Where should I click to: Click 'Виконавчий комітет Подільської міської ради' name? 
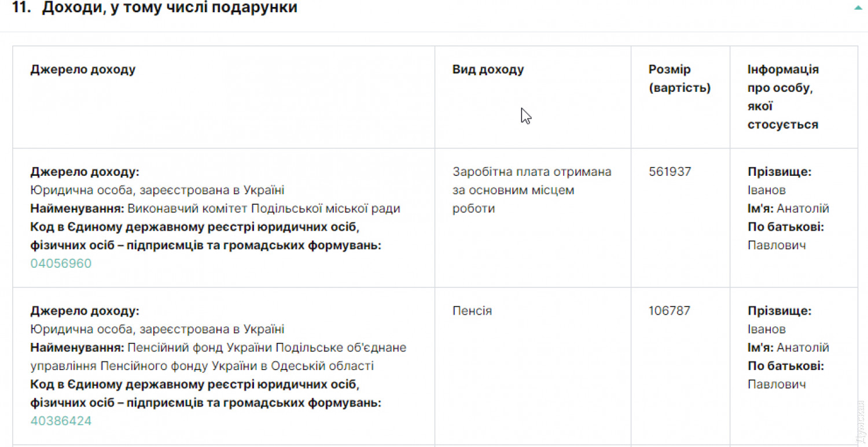[263, 209]
